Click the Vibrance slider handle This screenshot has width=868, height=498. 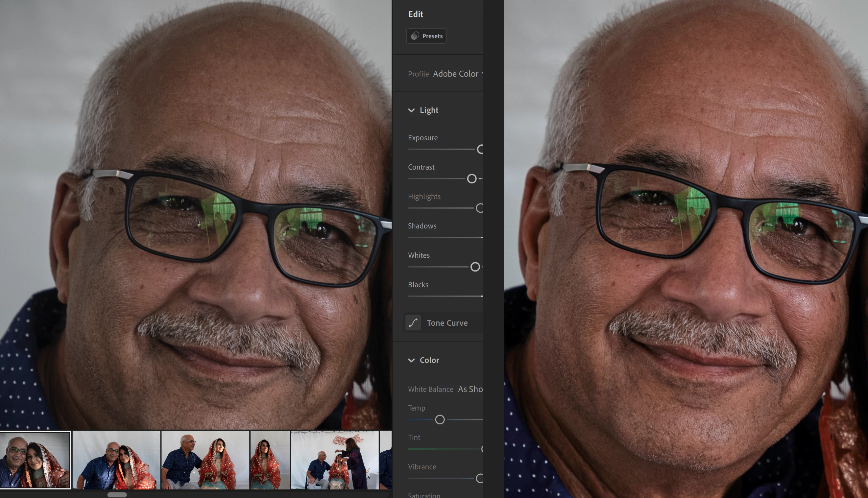coord(480,479)
